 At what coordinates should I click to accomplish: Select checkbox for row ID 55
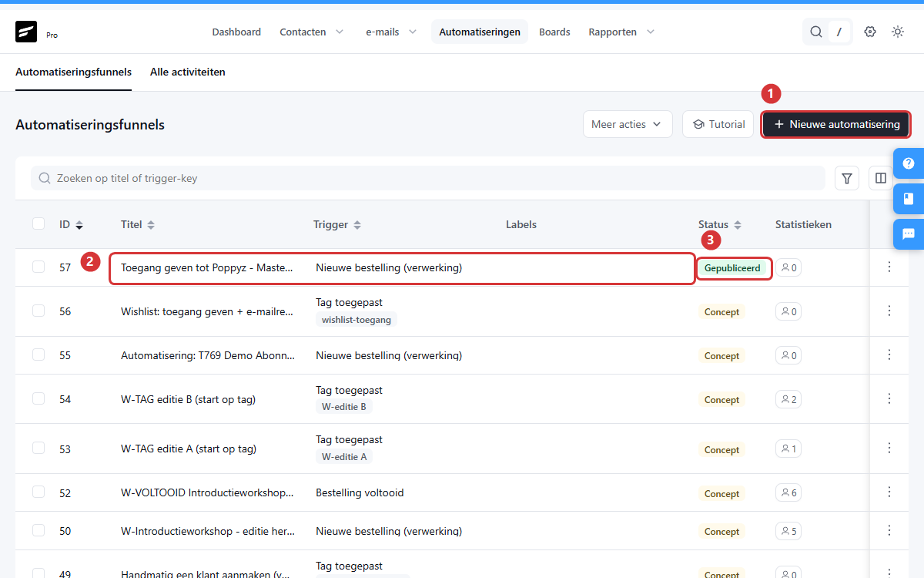38,355
